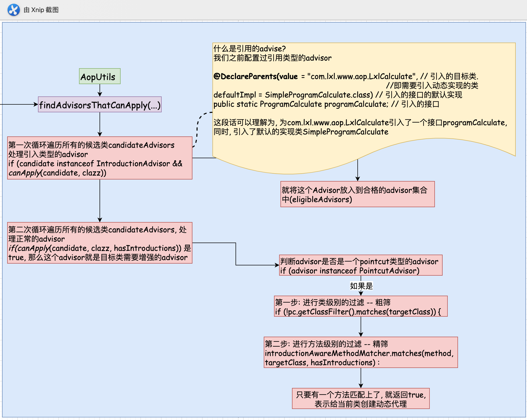Screen dimensions: 527x420
Task: Click the eligibleAdvisors collection box
Action: 357,194
